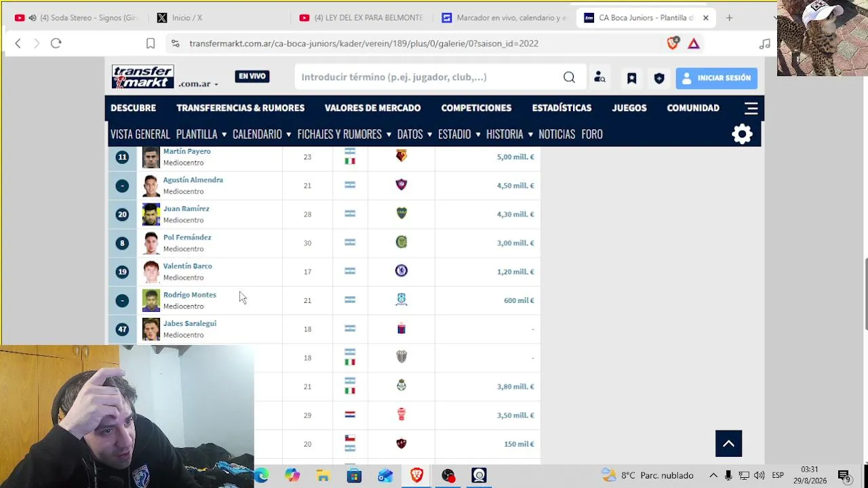Screen dimensions: 868x488
Task: Open Outlook from taskbar
Action: click(385, 475)
